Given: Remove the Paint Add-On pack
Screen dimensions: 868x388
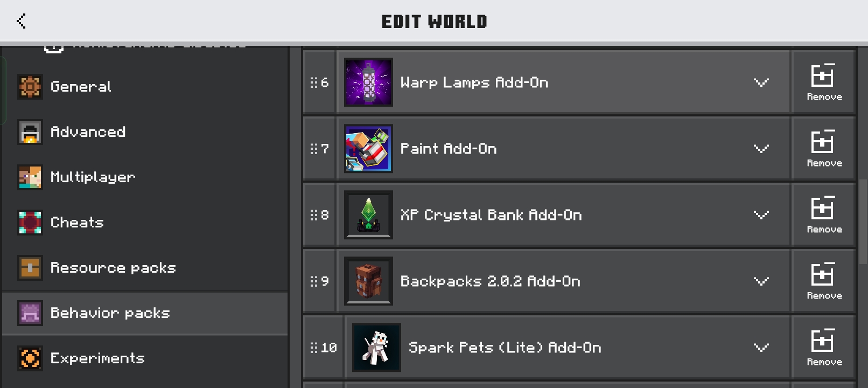Looking at the screenshot, I should click(823, 148).
